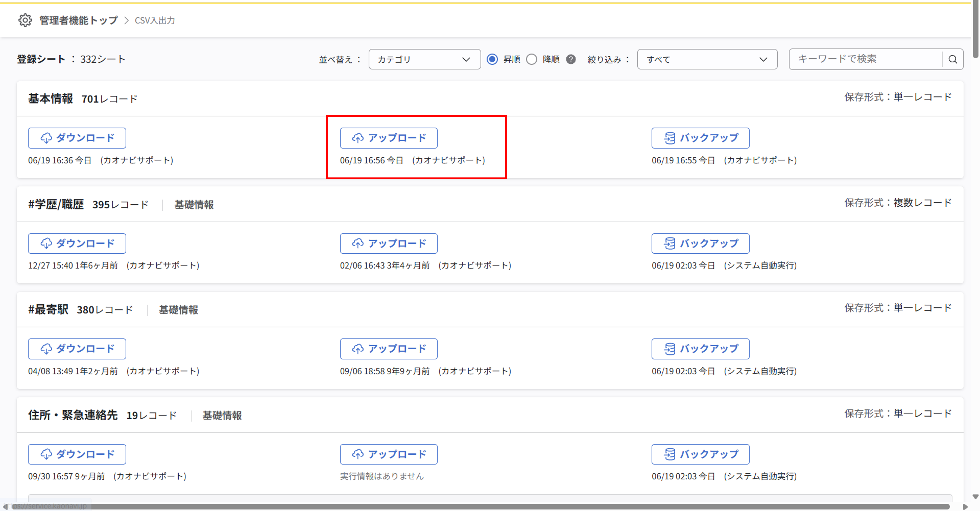Open 管理者機能トップ breadcrumb link
The height and width of the screenshot is (511, 980).
click(x=78, y=20)
